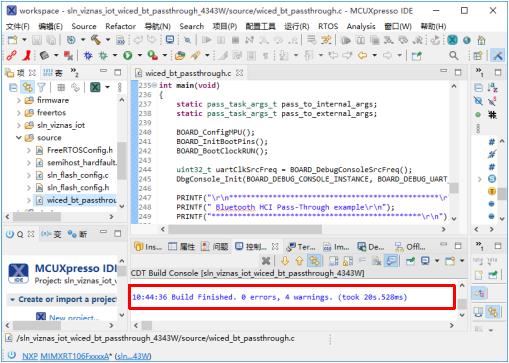Collapse Create or import a project section
This screenshot has width=509, height=363.
[x=12, y=300]
